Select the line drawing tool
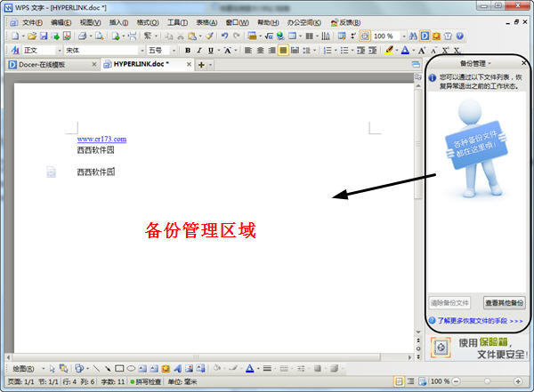 tap(97, 369)
